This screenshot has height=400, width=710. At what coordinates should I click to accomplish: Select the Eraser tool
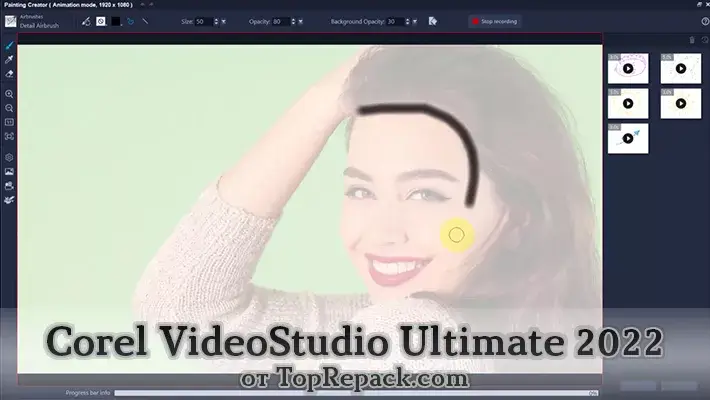coord(9,73)
